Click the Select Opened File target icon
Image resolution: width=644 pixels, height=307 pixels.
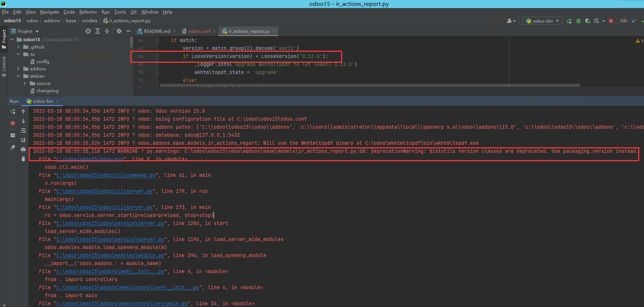tap(88, 31)
